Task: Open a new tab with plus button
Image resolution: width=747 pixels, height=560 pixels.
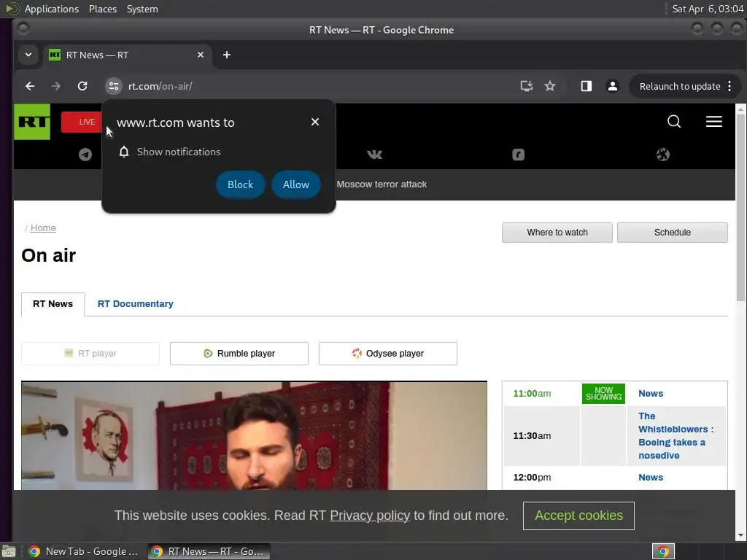Action: click(227, 55)
